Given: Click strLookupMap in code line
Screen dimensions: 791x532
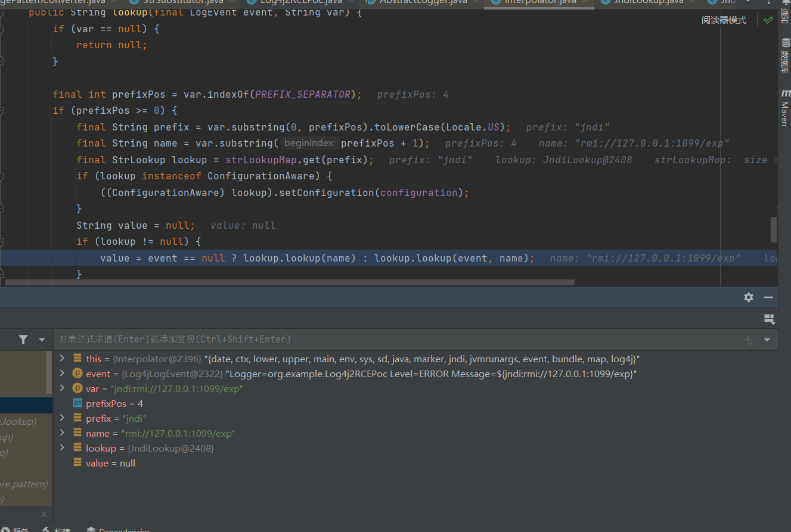Looking at the screenshot, I should [261, 160].
